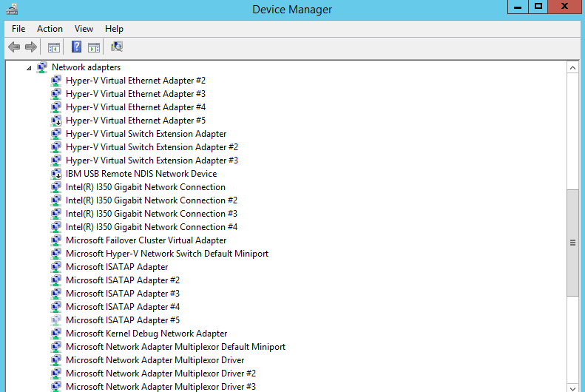The image size is (585, 392).
Task: Select Microsoft Network Adapter Multiplexor Driver #3
Action: click(x=160, y=387)
